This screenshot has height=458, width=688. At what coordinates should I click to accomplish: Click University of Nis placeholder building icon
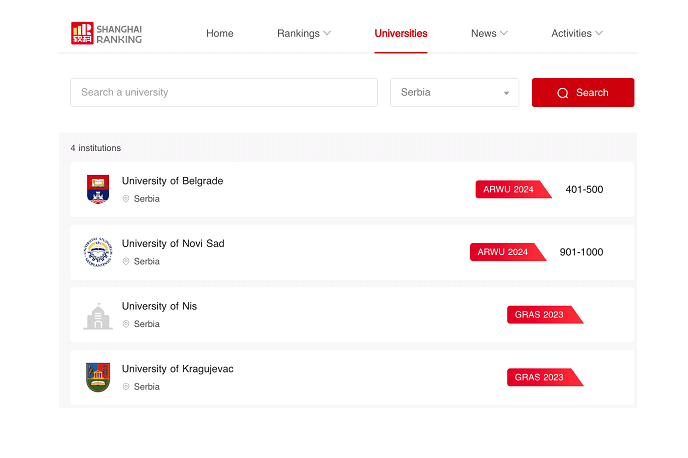tap(97, 315)
